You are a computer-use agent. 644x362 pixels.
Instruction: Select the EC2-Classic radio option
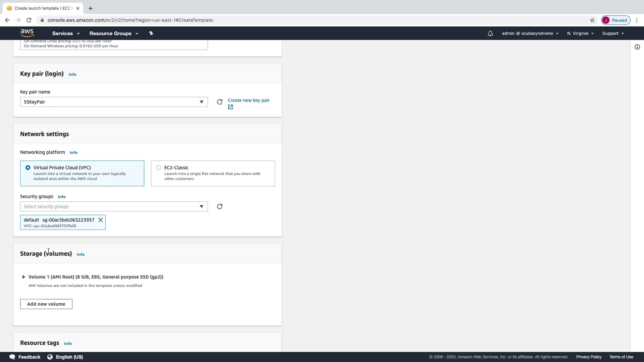[x=159, y=168]
